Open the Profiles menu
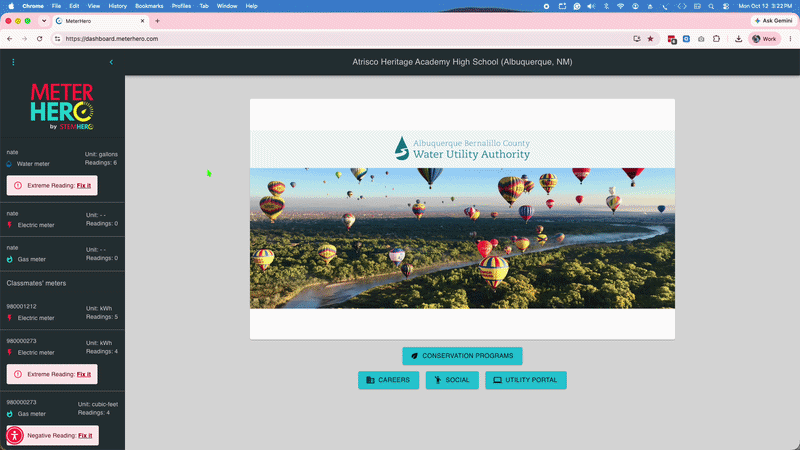800x450 pixels. pos(181,6)
